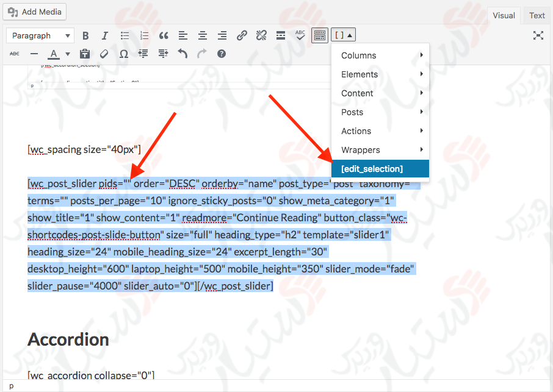Image resolution: width=553 pixels, height=392 pixels.
Task: Insert Read More tag
Action: (281, 35)
